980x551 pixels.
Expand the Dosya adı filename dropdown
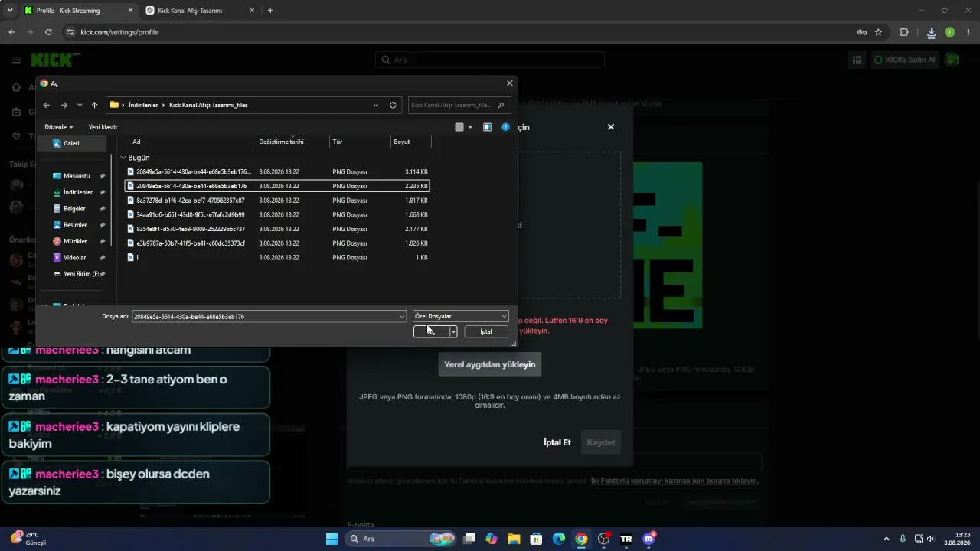(x=402, y=316)
